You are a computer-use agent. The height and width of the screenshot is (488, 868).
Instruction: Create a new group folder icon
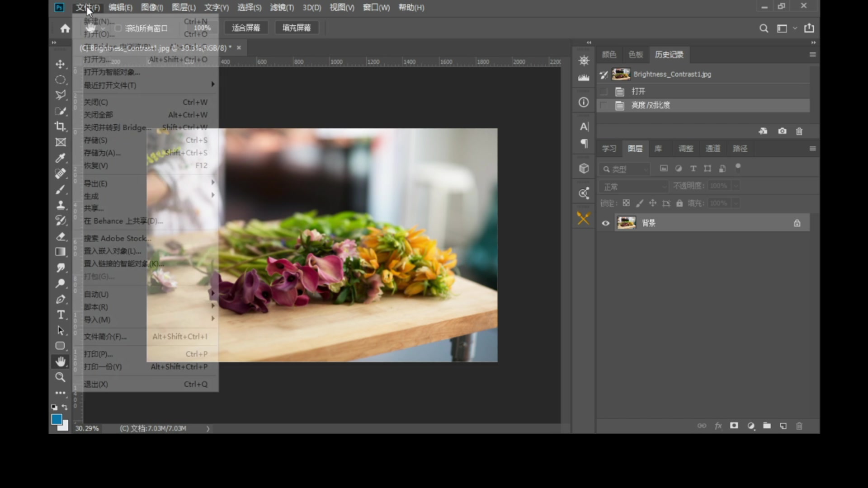click(767, 426)
